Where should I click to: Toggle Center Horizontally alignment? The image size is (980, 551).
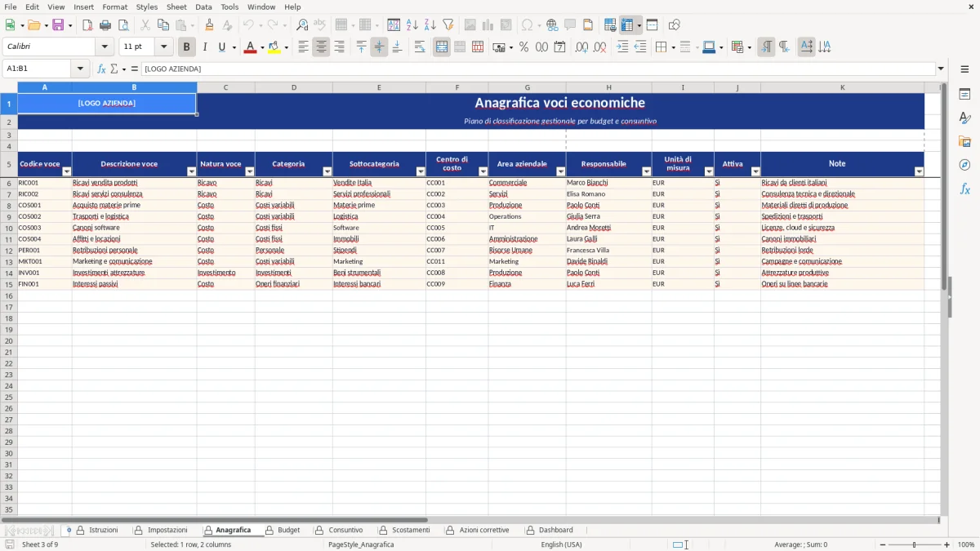(x=321, y=47)
